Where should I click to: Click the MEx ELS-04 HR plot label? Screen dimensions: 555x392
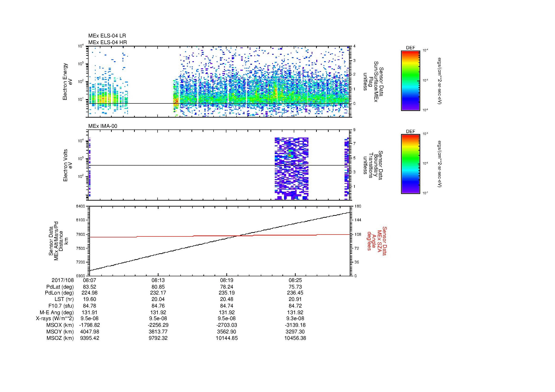point(107,42)
